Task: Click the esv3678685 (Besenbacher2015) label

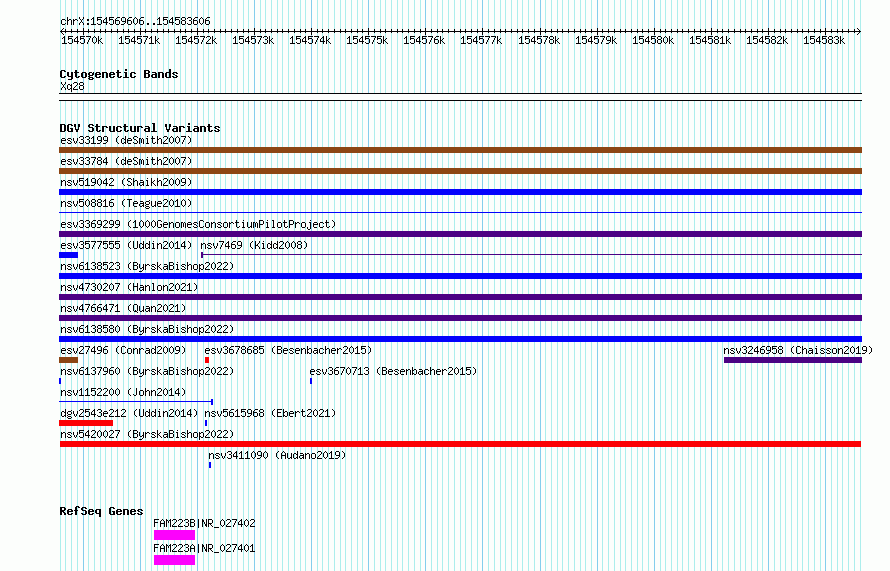Action: pyautogui.click(x=288, y=350)
